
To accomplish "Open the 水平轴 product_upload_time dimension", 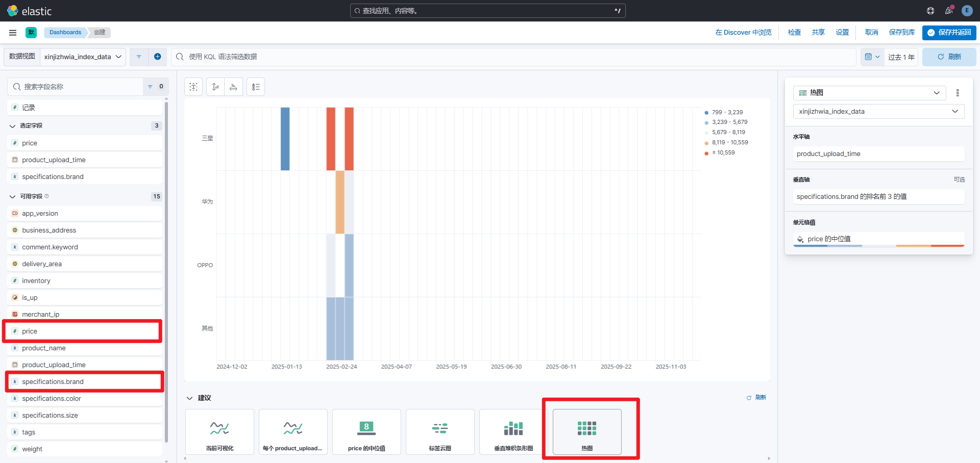I will tap(878, 153).
